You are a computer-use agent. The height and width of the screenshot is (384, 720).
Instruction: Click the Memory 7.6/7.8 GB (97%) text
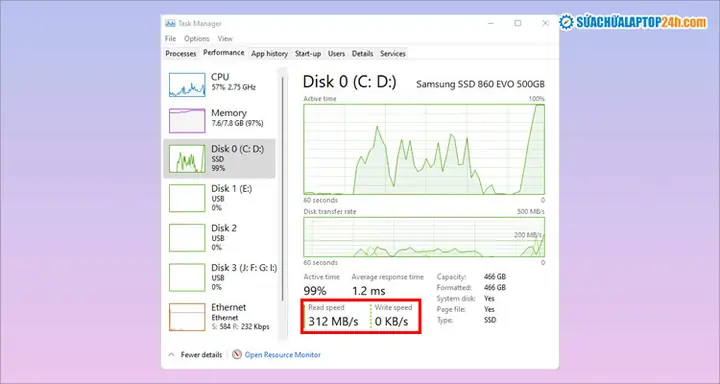(x=237, y=124)
